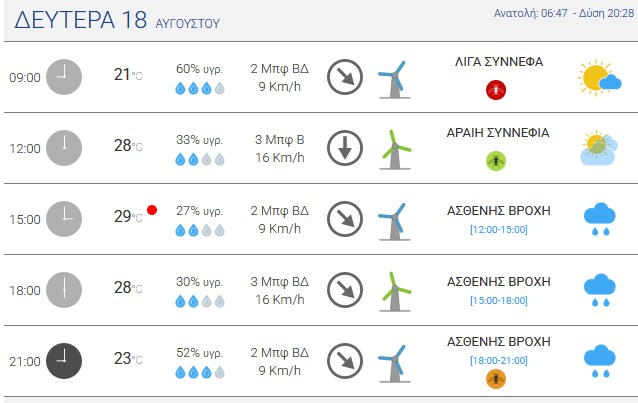
Task: Click the wind direction arrow at 21:00
Action: click(345, 361)
